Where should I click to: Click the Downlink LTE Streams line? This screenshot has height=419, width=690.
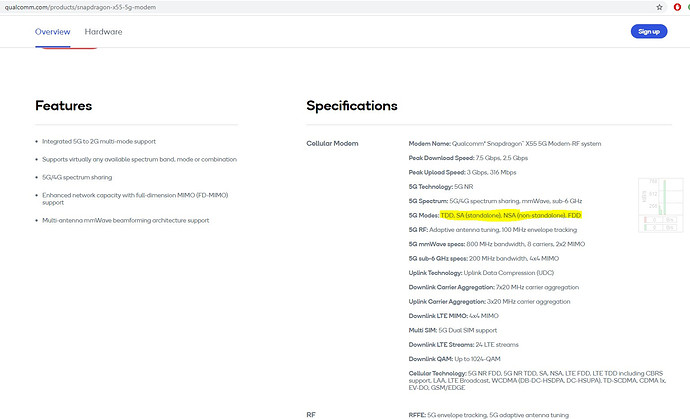(x=463, y=345)
